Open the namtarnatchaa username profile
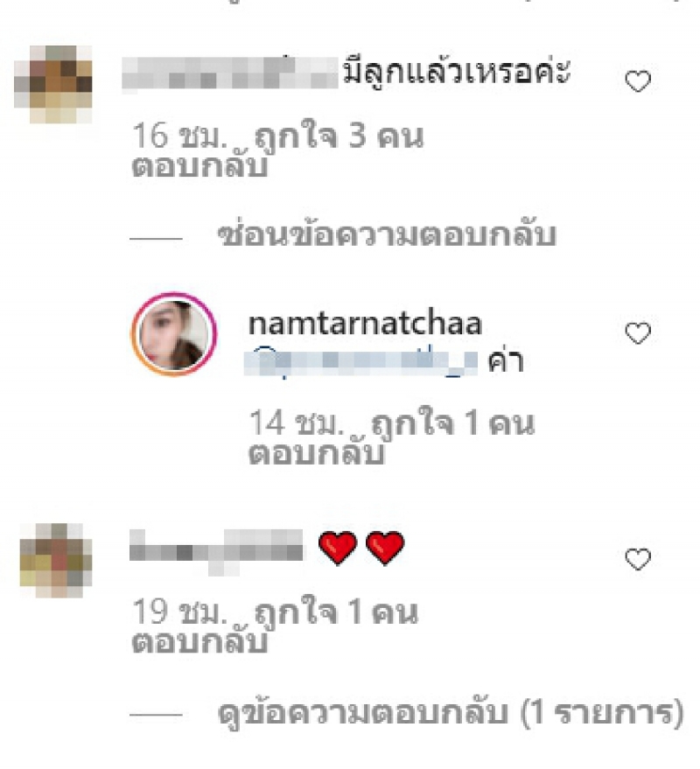700x769 pixels. 366,325
